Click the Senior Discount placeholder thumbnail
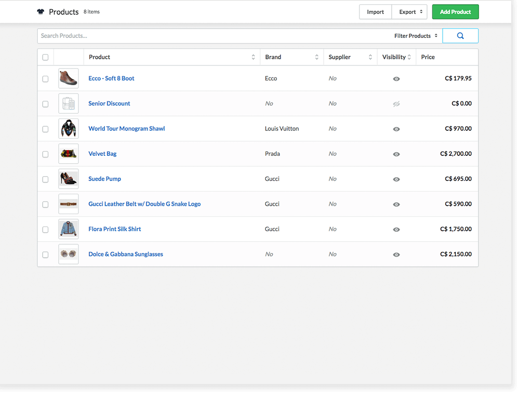 pyautogui.click(x=69, y=103)
